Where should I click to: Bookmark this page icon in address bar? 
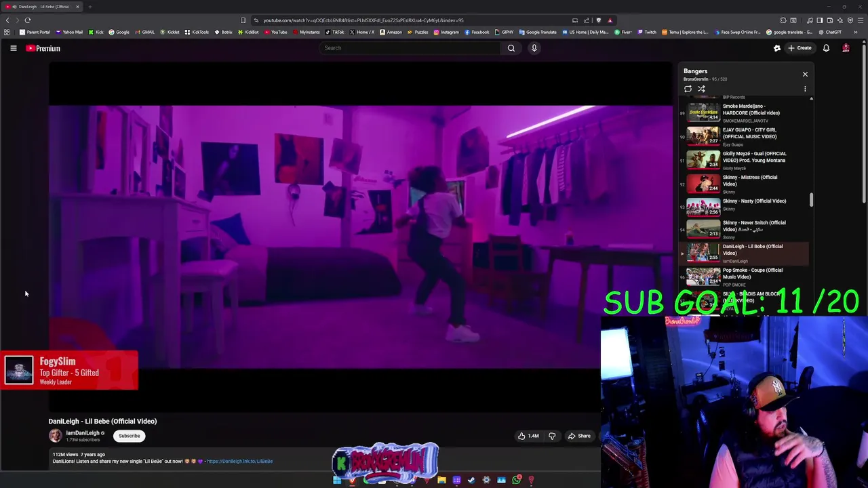tap(243, 20)
